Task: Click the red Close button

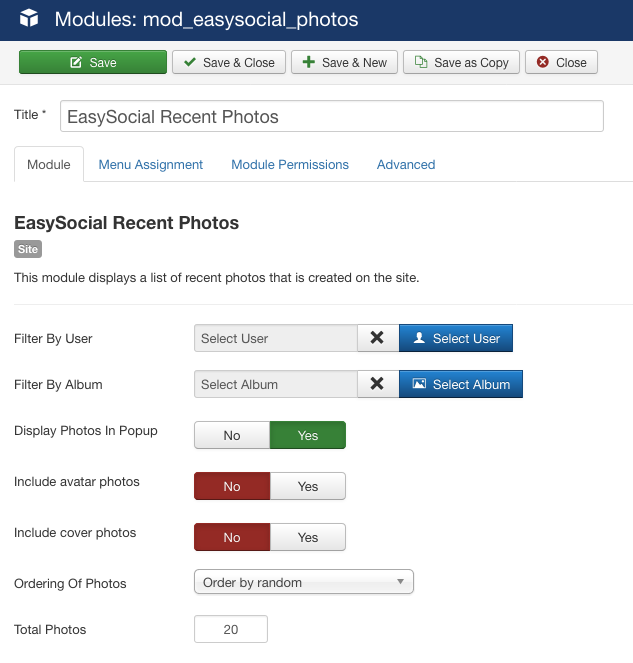Action: [562, 62]
